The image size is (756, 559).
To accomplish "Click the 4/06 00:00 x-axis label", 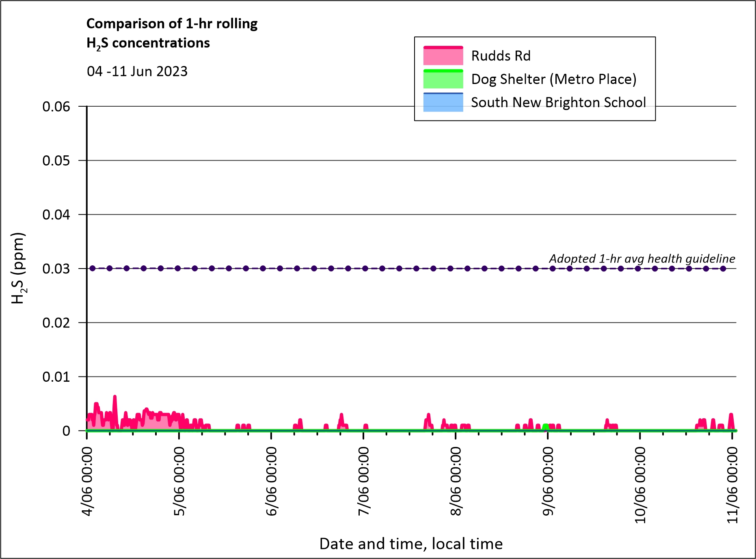I will click(x=87, y=482).
